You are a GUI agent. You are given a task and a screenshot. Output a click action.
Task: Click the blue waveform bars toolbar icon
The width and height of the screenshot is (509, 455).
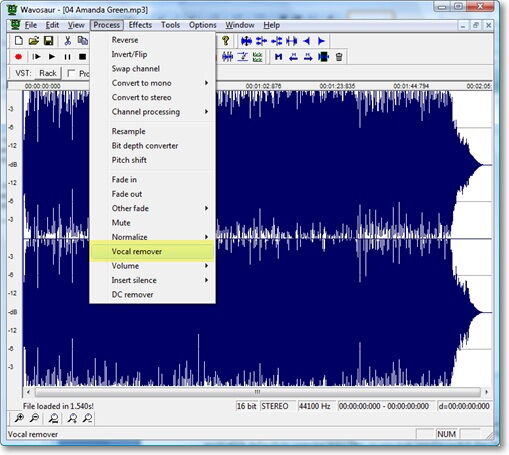pyautogui.click(x=228, y=57)
